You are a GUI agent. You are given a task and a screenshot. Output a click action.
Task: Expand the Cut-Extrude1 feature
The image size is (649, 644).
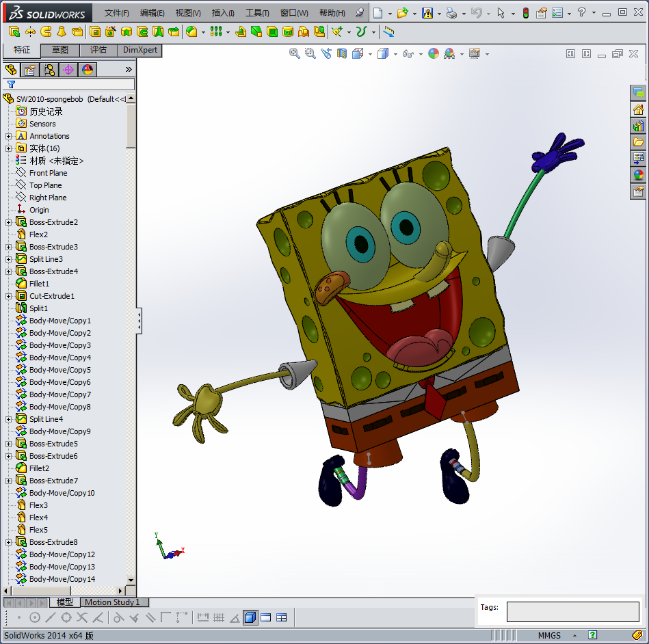pos(8,296)
